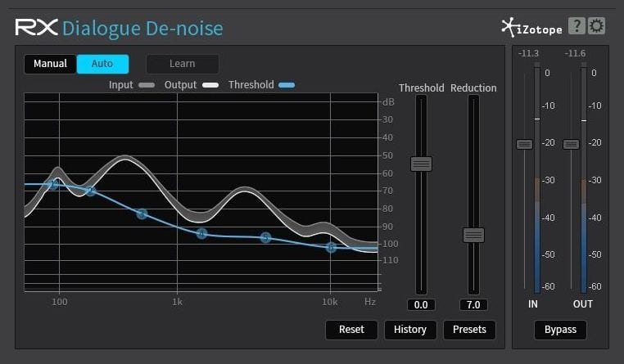624x364 pixels.
Task: Select threshold curve node 3
Action: tap(142, 214)
